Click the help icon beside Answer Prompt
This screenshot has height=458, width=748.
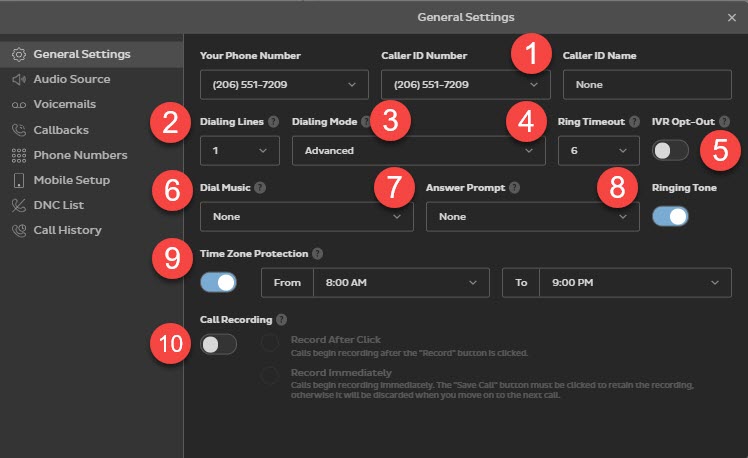514,187
